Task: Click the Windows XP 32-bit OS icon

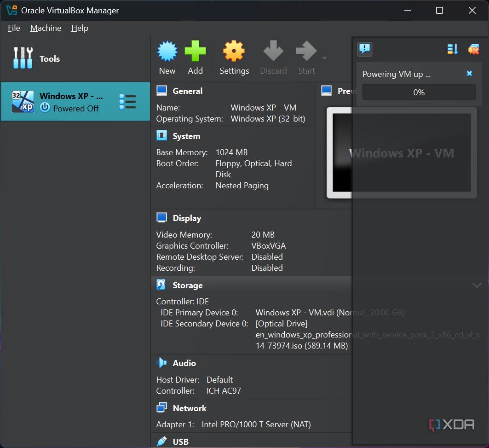Action: (23, 102)
